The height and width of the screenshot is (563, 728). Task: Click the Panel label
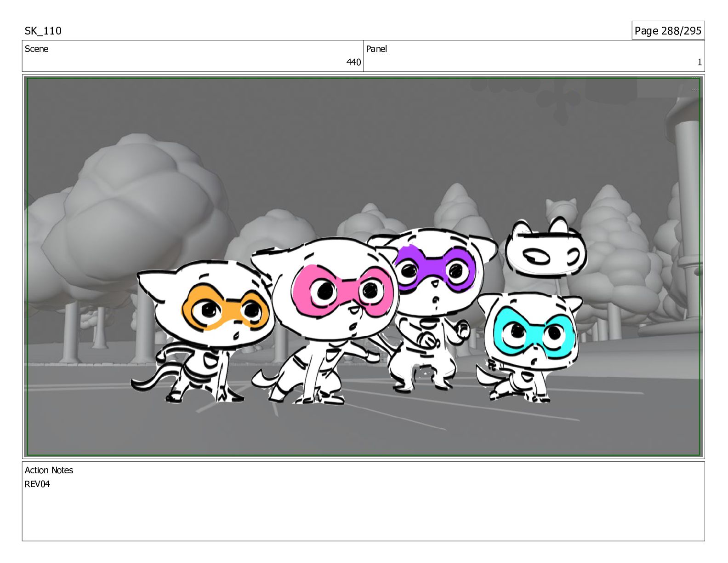tap(376, 49)
